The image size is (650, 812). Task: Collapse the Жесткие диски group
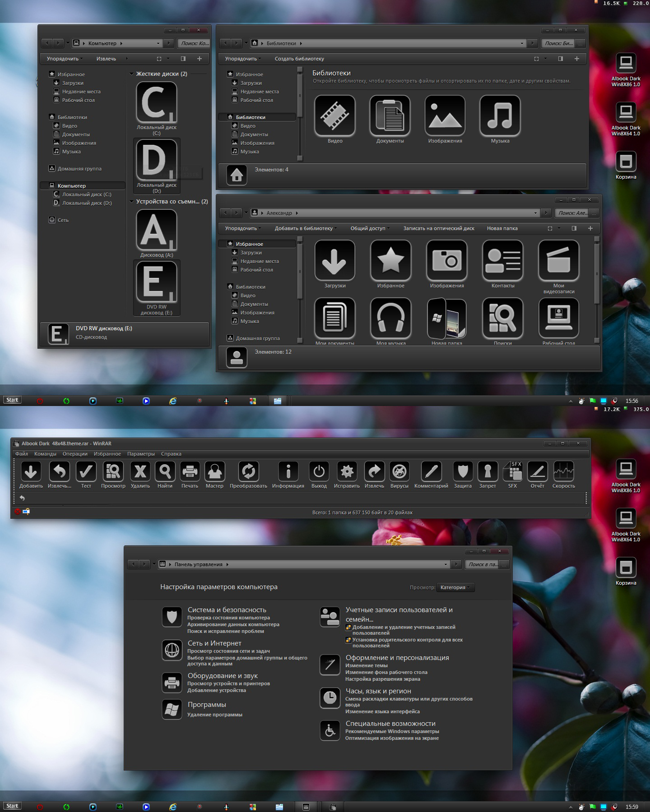click(x=131, y=74)
